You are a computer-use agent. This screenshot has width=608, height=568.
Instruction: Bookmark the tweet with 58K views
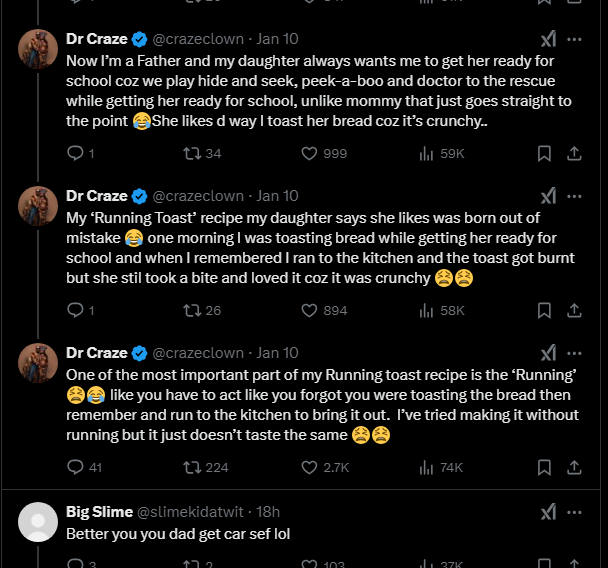544,310
